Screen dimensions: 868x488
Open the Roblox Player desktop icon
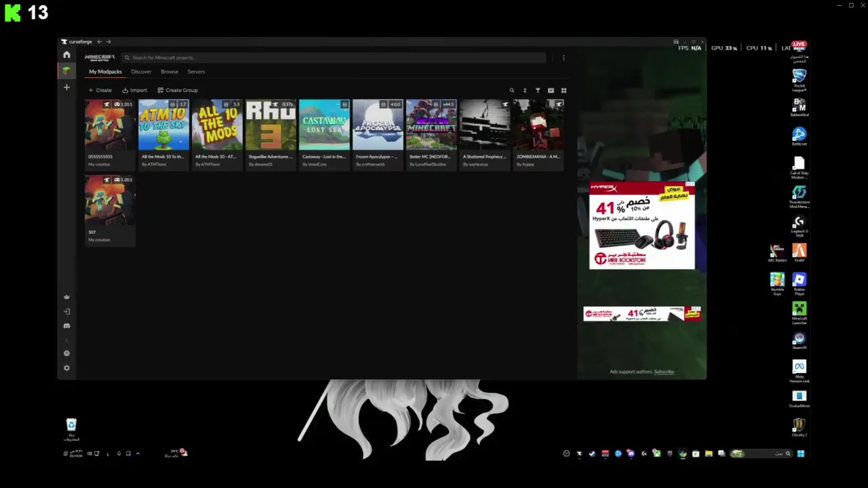point(800,284)
